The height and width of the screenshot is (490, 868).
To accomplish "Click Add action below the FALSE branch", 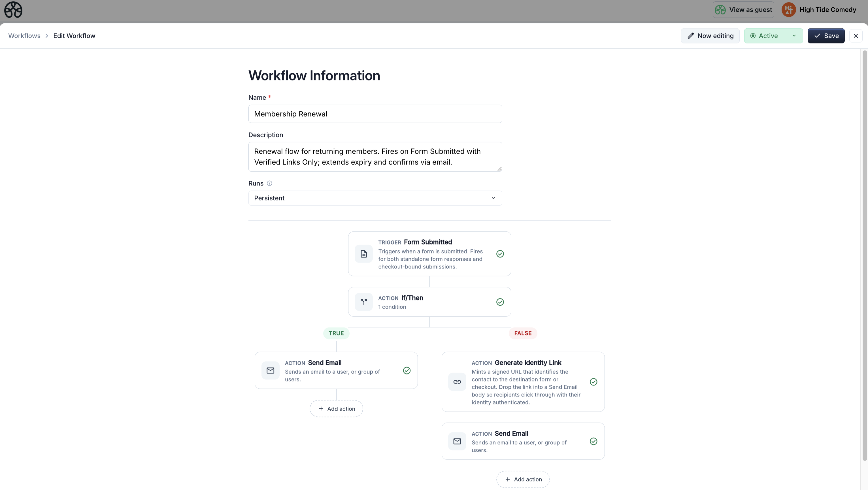I will [x=523, y=479].
